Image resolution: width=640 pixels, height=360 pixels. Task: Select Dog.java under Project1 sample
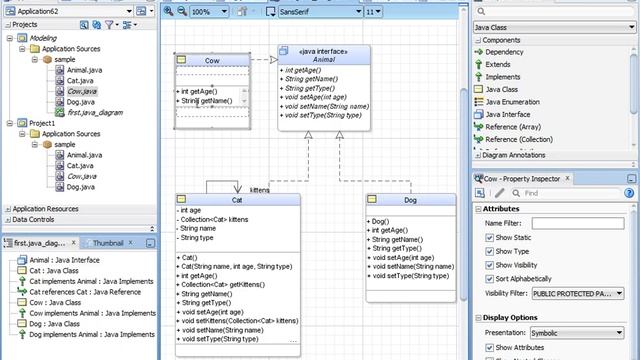(80, 187)
